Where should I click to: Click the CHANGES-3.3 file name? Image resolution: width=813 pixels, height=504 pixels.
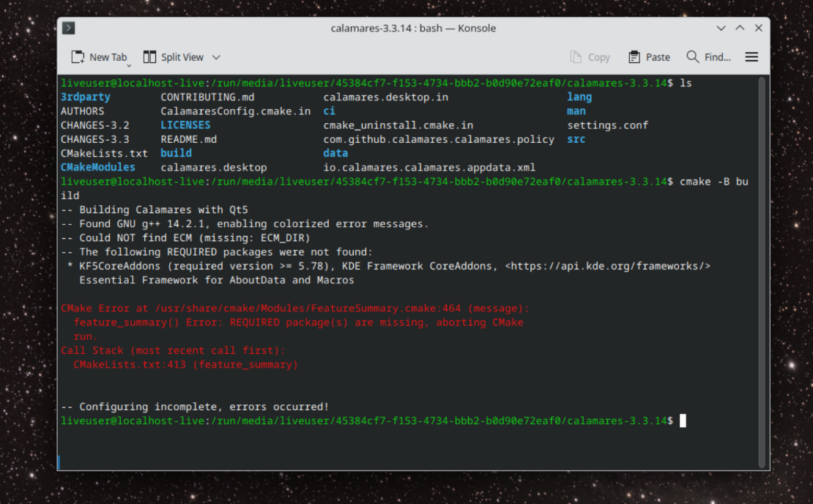(95, 139)
